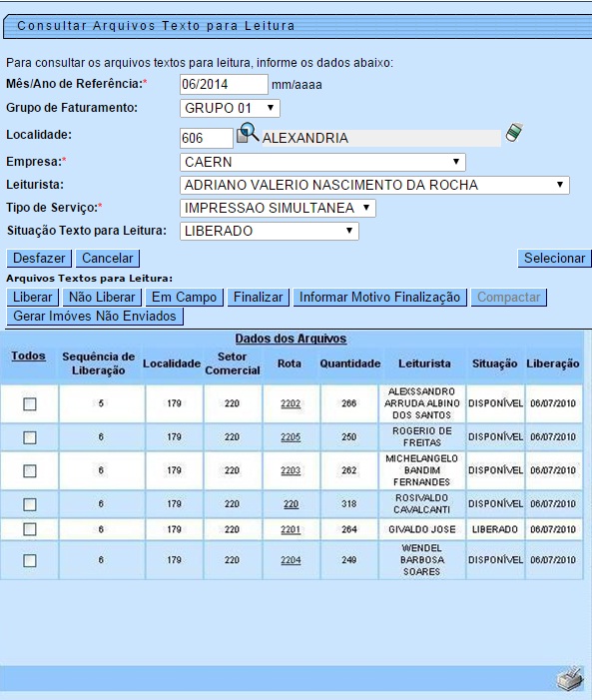The image size is (592, 700).
Task: Click the Situação column header
Action: (495, 363)
